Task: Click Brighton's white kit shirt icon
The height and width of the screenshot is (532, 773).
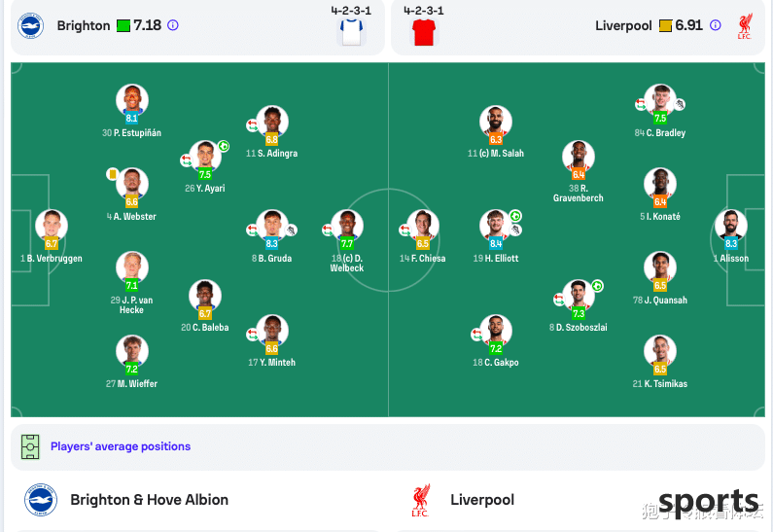Action: (x=352, y=32)
